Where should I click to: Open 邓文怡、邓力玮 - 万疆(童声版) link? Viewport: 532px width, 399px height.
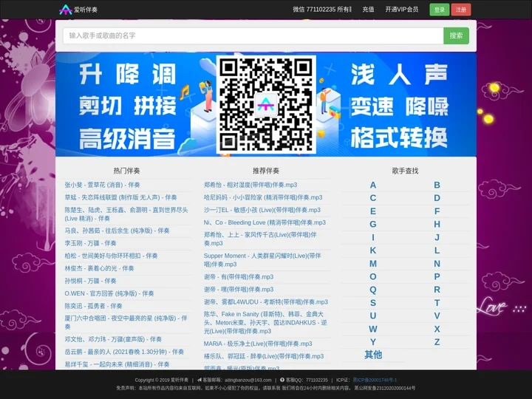click(113, 339)
